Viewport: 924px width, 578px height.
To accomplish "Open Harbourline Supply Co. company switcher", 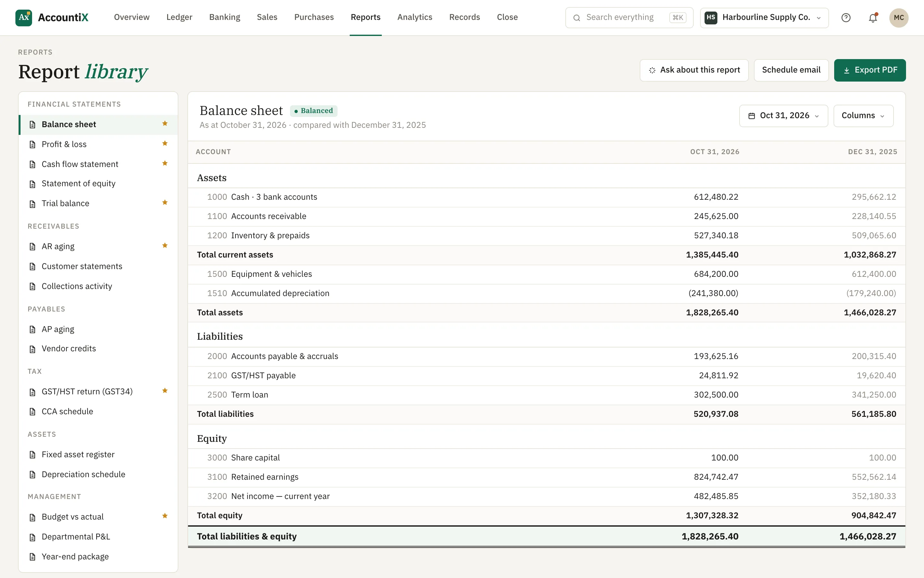I will [x=764, y=18].
